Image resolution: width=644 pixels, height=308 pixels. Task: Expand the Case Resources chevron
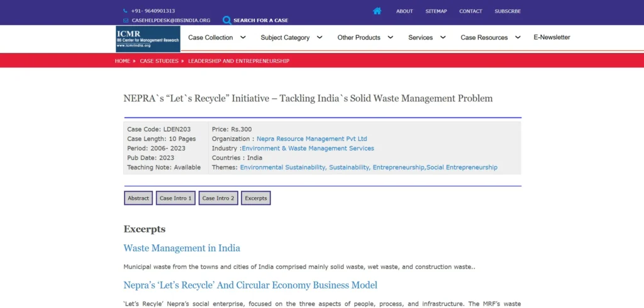tap(518, 37)
